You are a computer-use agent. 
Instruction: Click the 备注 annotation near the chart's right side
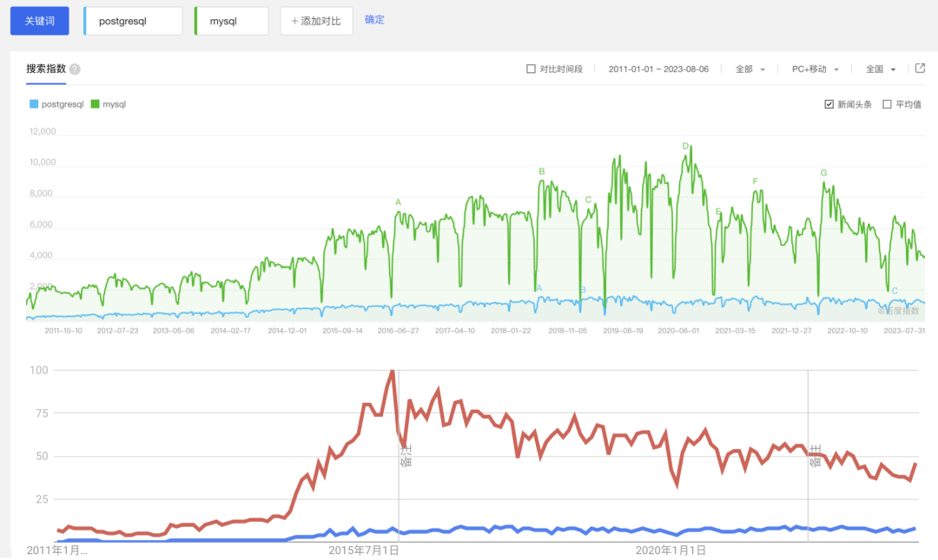tap(815, 456)
